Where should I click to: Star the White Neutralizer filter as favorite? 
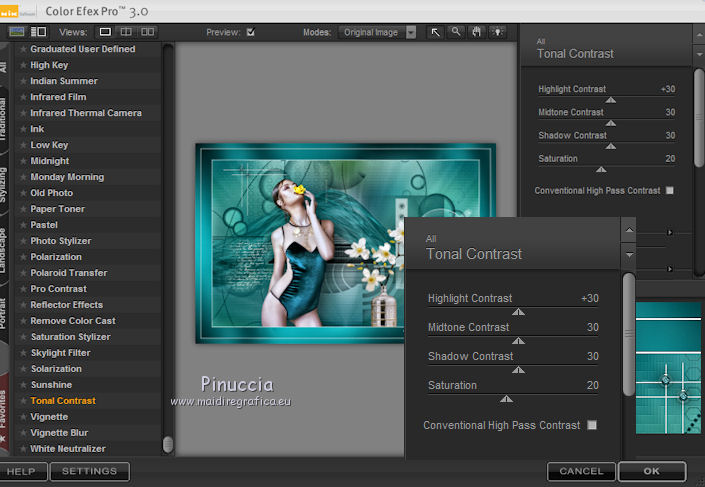tap(23, 449)
